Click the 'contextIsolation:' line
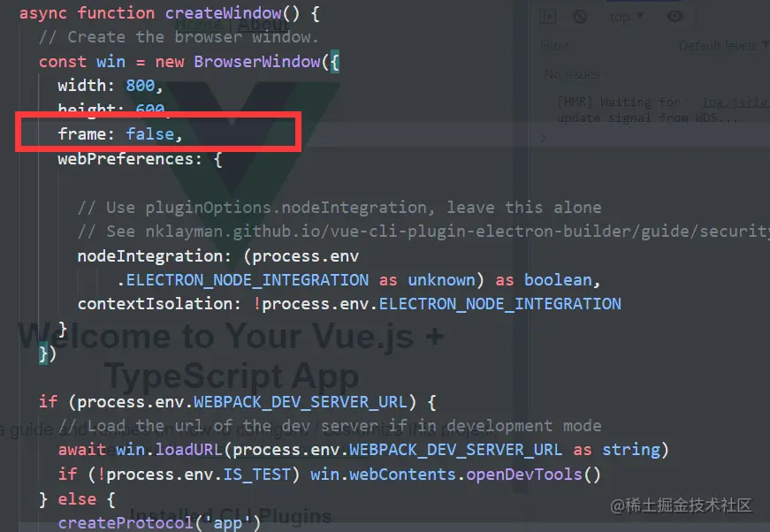Viewport: 770px width, 532px height. click(x=349, y=304)
